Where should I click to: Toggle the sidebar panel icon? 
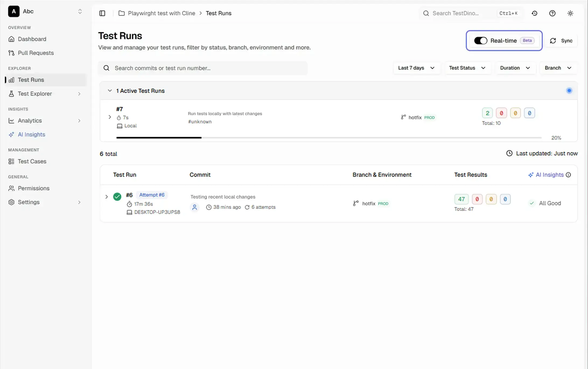click(102, 13)
